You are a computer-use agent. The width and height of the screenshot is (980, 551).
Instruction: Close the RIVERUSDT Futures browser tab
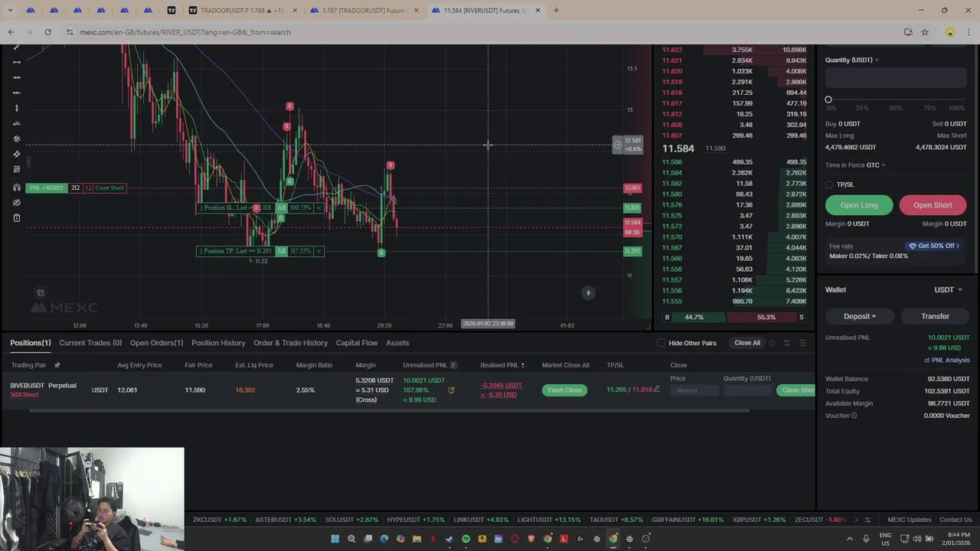538,11
